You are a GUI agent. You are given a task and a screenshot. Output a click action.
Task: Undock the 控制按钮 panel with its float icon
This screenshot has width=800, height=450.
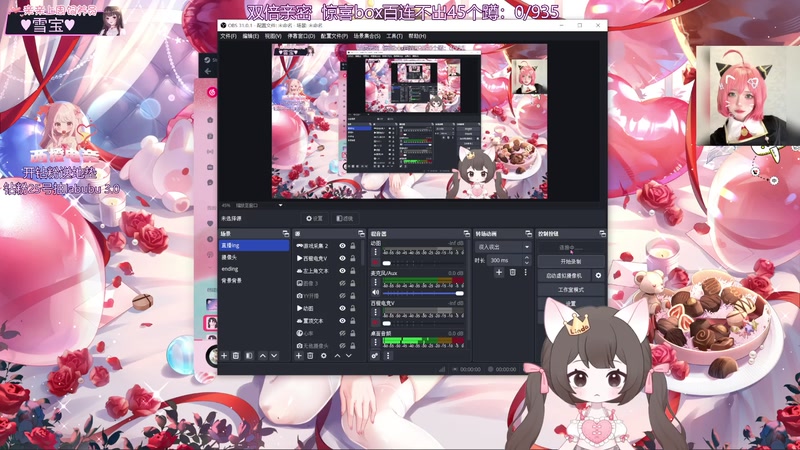(603, 234)
